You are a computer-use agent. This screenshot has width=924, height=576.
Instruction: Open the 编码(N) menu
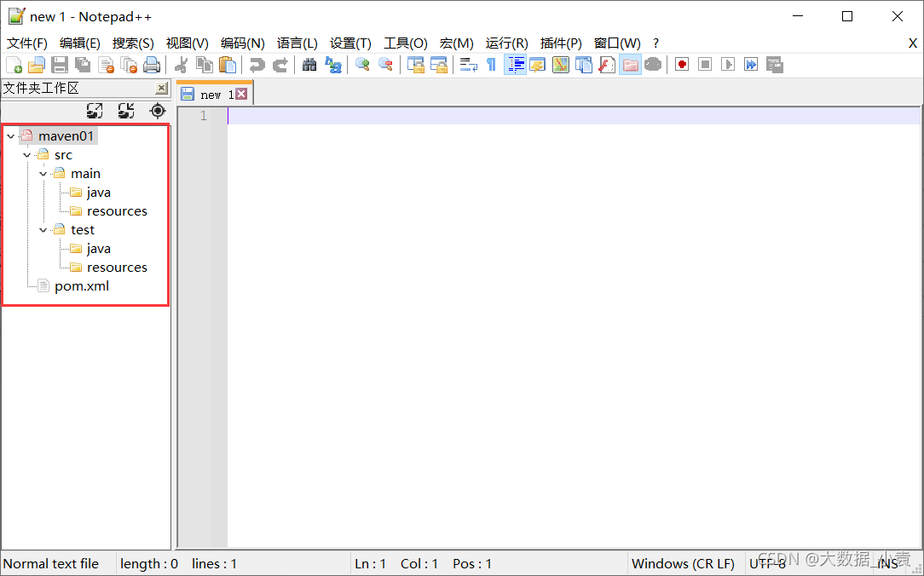243,43
